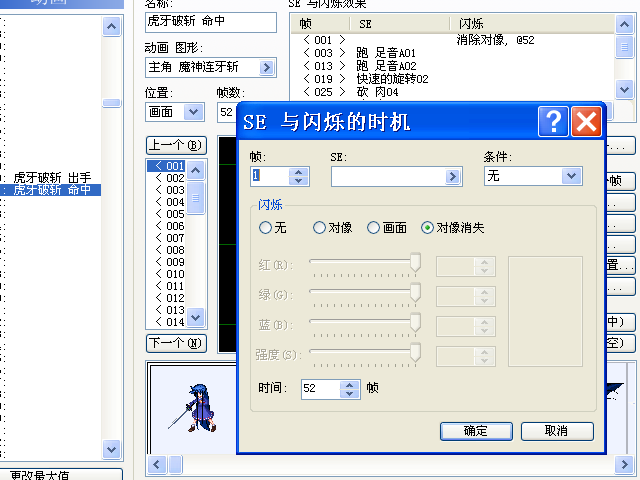This screenshot has height=480, width=640.
Task: Select the 画面 flash radio button
Action: tap(373, 227)
